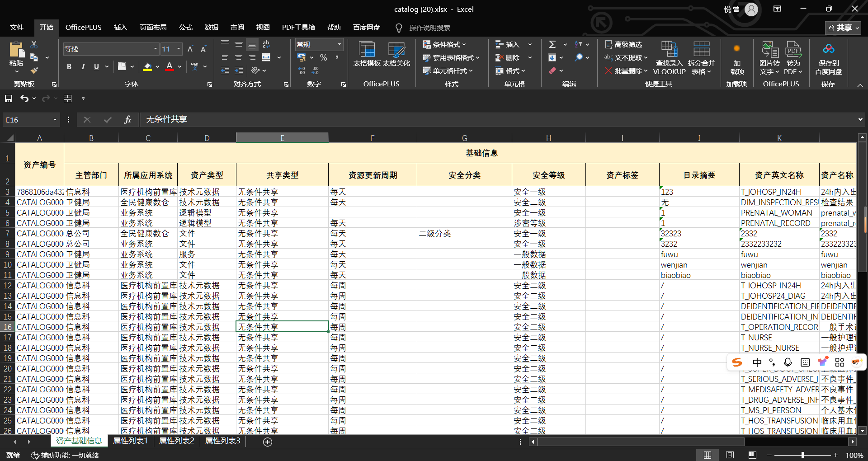The height and width of the screenshot is (461, 868).
Task: Click the Save to Baidu Netdisk icon
Action: click(x=828, y=49)
